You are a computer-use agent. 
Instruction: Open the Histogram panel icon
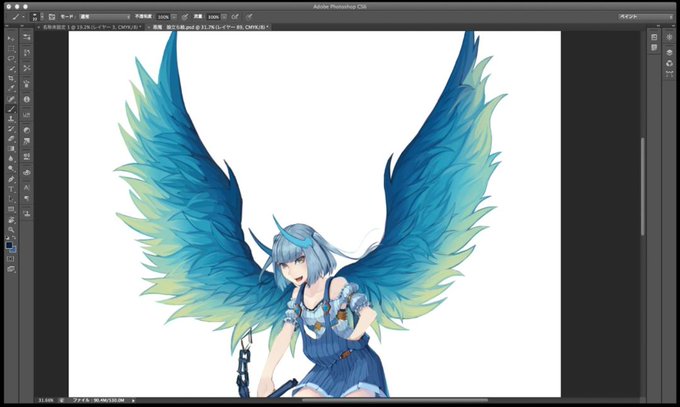point(27,115)
